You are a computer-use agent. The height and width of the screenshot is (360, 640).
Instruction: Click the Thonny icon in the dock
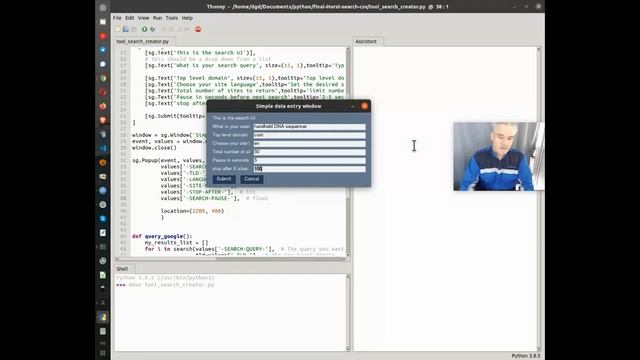point(103,317)
